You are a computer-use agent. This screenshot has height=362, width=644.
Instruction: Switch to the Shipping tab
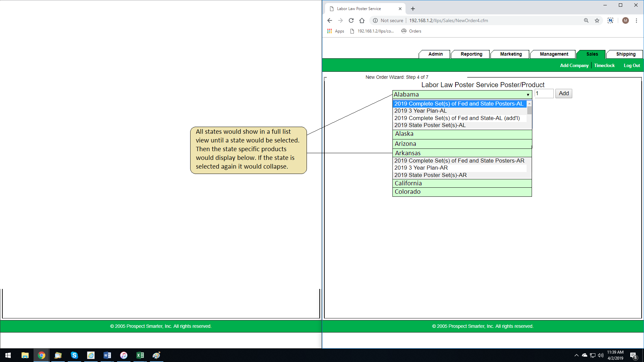coord(626,54)
